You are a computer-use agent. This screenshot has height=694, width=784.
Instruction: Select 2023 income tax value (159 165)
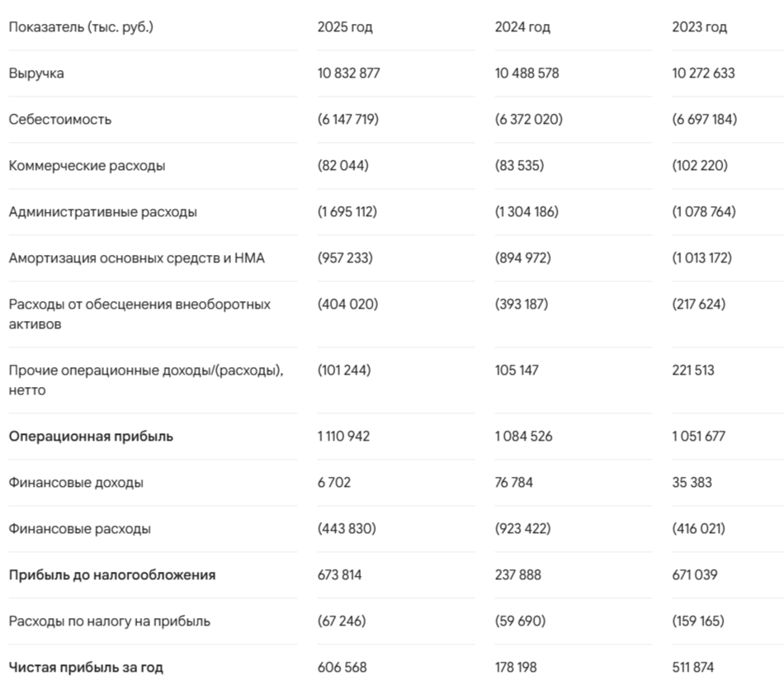coord(698,621)
